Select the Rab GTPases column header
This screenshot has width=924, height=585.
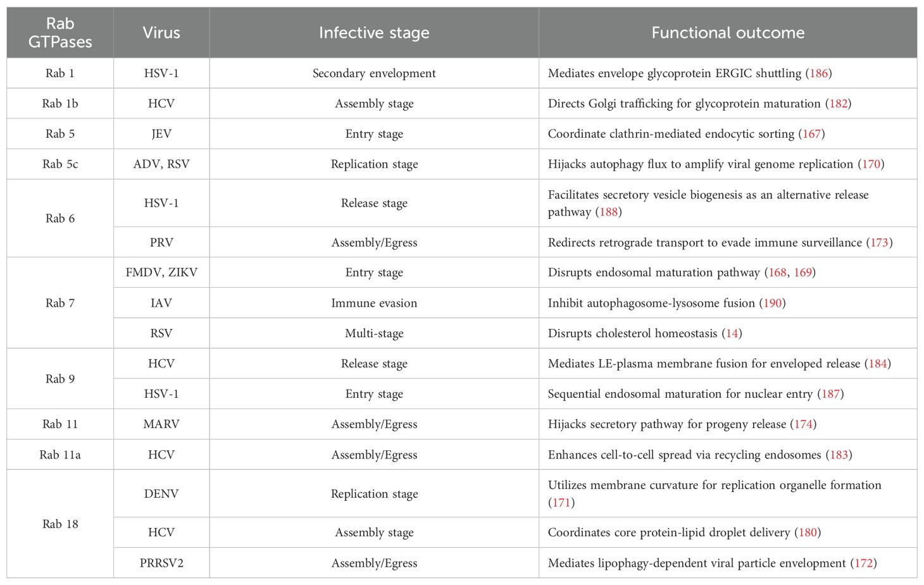[x=60, y=33]
